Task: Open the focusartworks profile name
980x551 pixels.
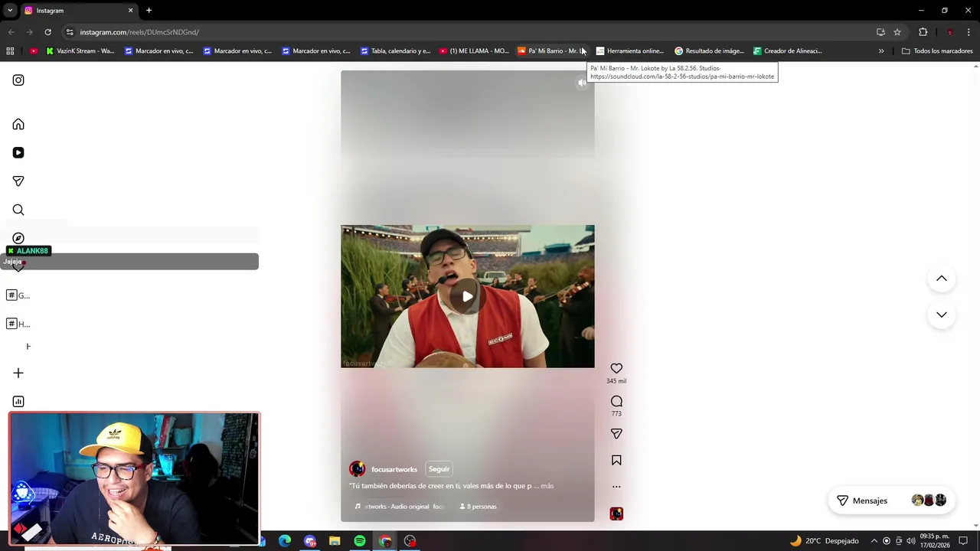Action: (x=394, y=469)
